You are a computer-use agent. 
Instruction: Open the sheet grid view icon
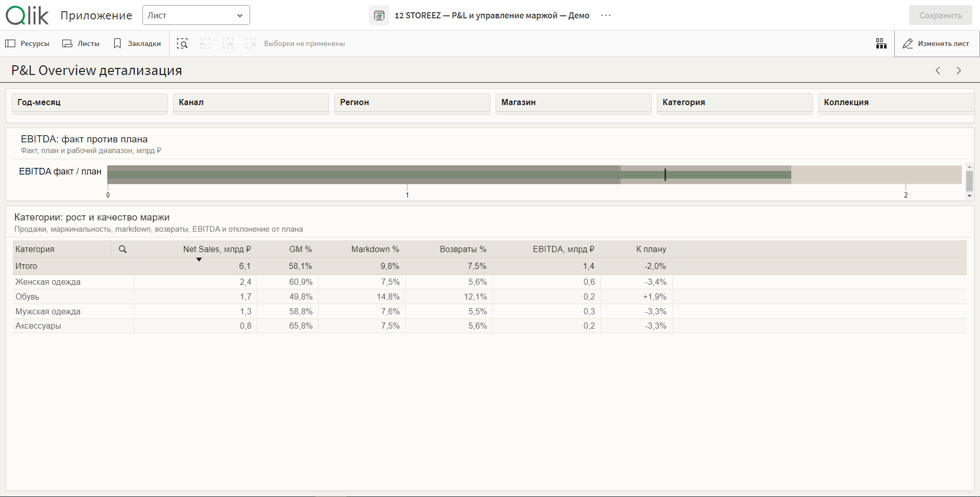[x=881, y=43]
